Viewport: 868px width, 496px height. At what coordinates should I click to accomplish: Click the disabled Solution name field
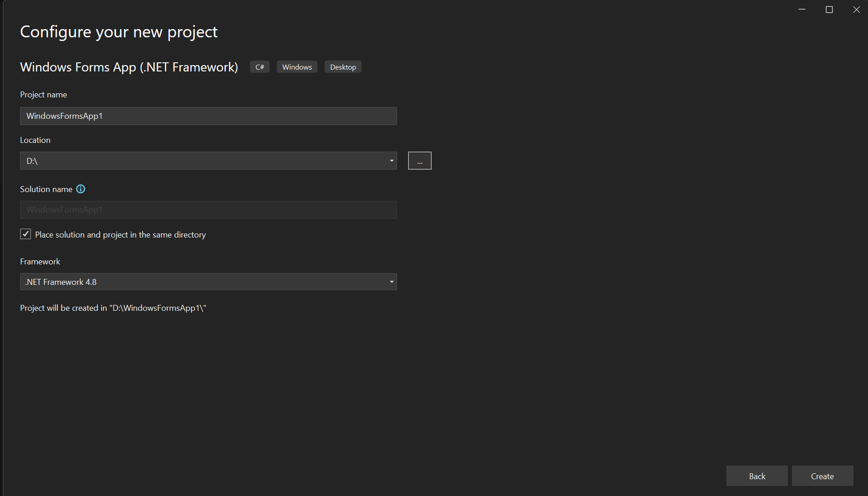[209, 210]
